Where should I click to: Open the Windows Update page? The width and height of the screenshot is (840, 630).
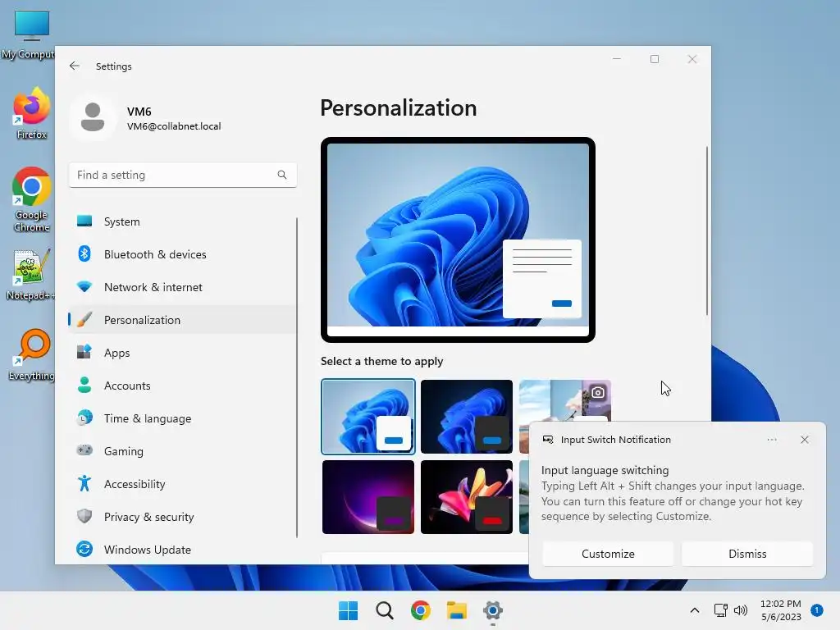tap(182, 550)
